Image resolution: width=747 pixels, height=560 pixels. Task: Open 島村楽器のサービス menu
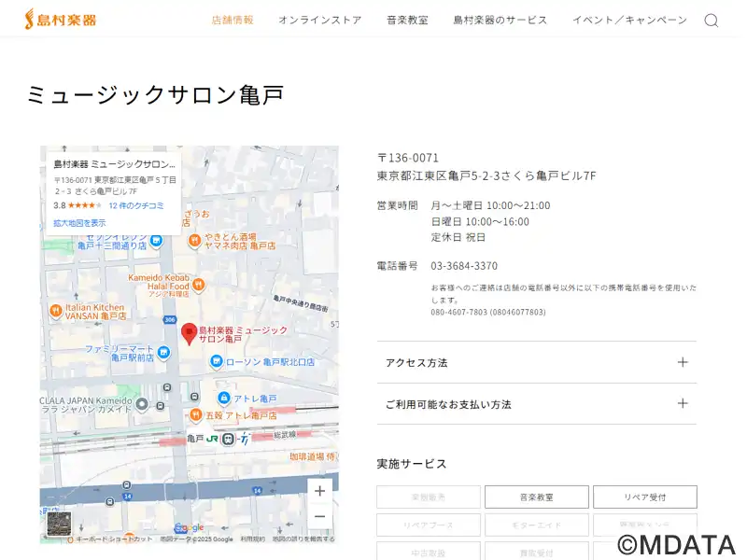(500, 20)
